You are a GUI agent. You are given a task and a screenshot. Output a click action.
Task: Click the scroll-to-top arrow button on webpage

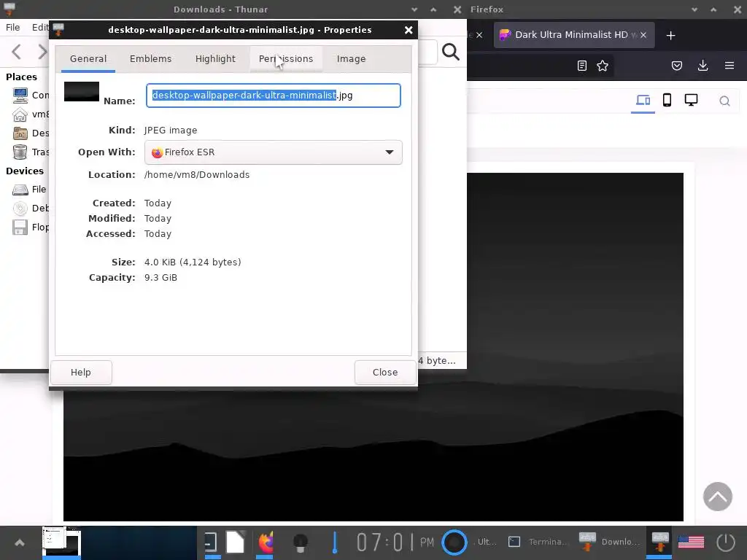(718, 497)
